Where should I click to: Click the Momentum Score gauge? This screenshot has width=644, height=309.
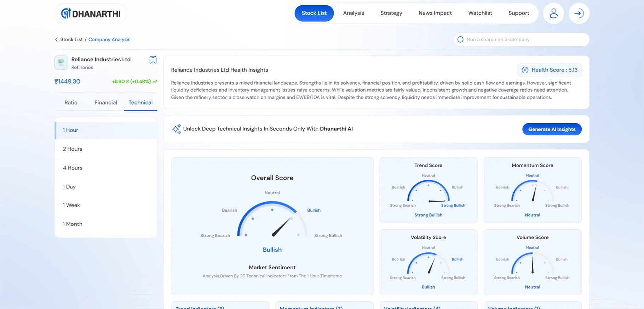coord(532,191)
